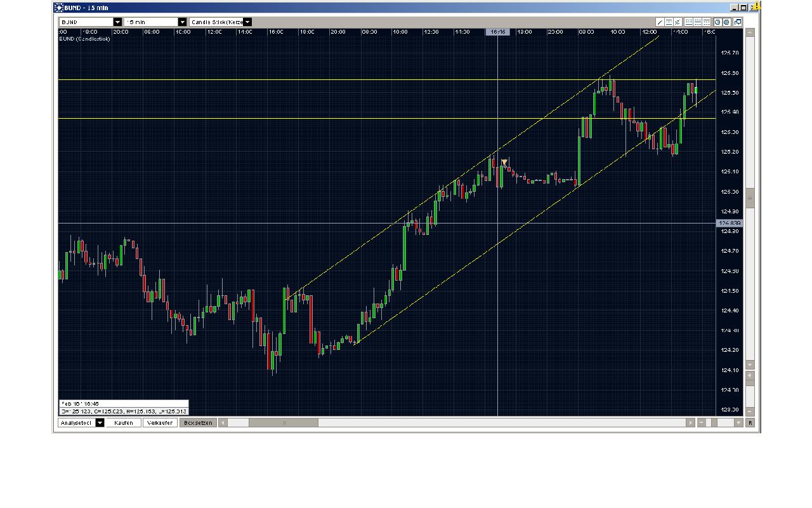Click the BUND (Candlestick) chart label
Viewport: 812px width, 508px height.
point(84,39)
